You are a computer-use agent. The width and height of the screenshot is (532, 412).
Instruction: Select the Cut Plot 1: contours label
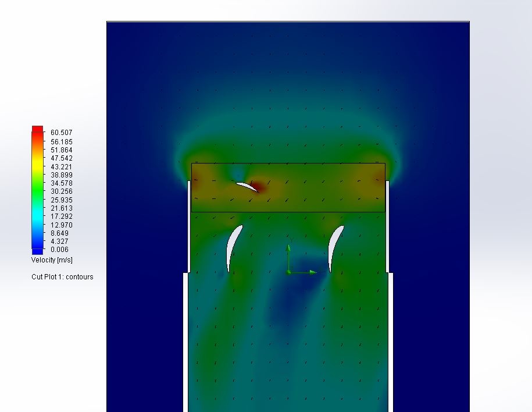click(x=62, y=277)
